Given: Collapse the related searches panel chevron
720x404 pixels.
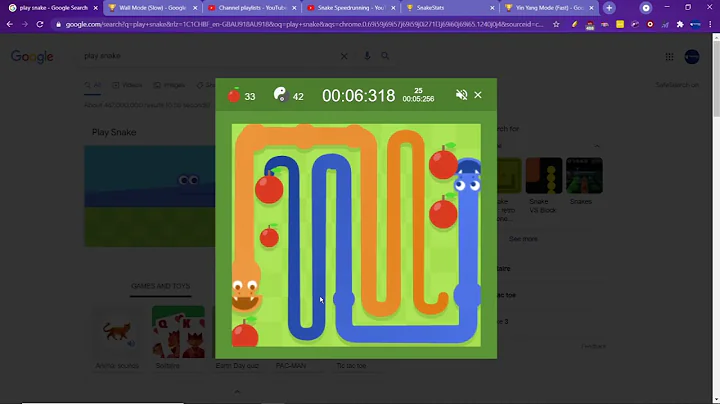Looking at the screenshot, I should (x=596, y=146).
